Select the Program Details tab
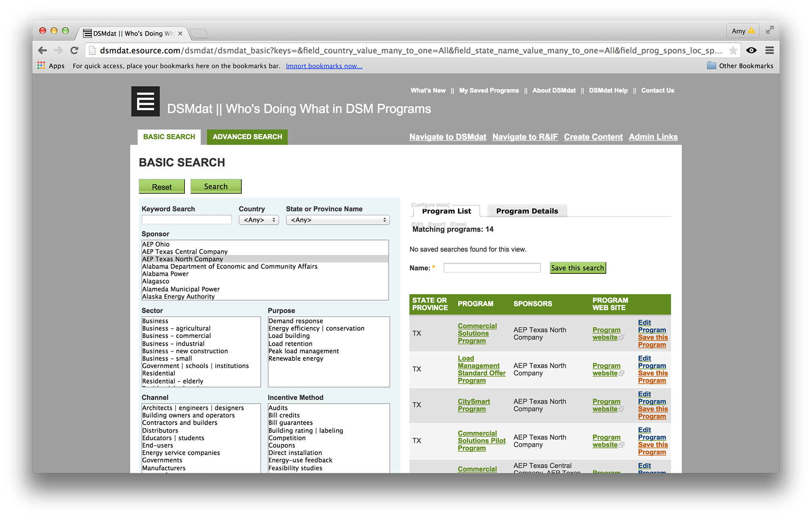The image size is (812, 518). pyautogui.click(x=527, y=211)
